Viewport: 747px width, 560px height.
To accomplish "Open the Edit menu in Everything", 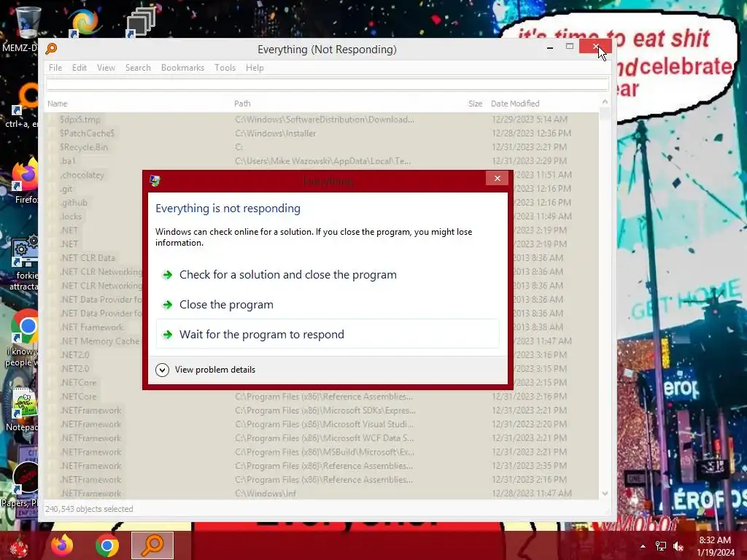I will pyautogui.click(x=80, y=68).
